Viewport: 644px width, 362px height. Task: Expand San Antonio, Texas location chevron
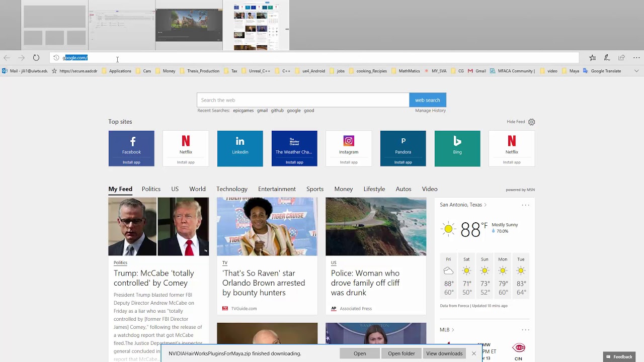click(485, 205)
